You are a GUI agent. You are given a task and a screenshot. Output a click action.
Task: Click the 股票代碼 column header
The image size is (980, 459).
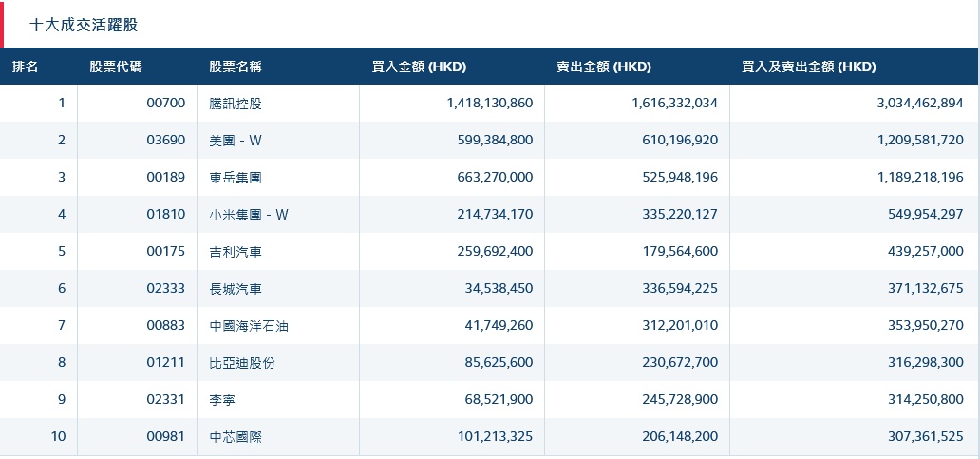pos(116,67)
